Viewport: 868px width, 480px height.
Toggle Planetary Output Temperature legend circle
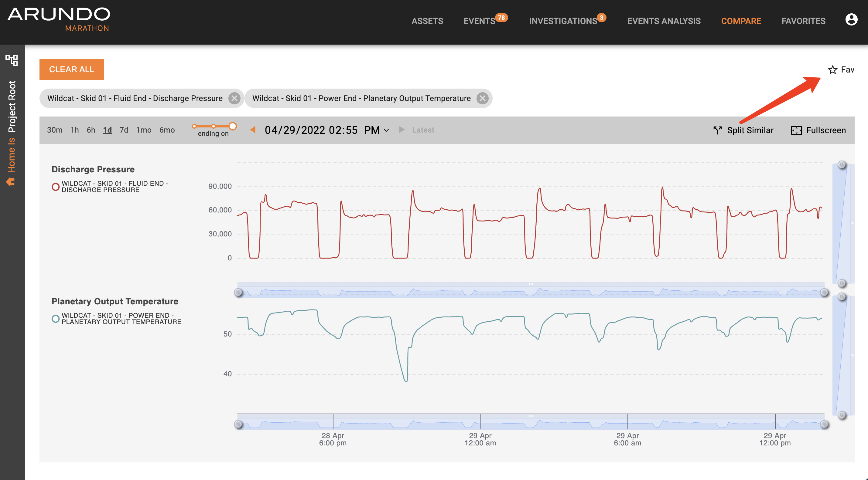click(x=56, y=318)
